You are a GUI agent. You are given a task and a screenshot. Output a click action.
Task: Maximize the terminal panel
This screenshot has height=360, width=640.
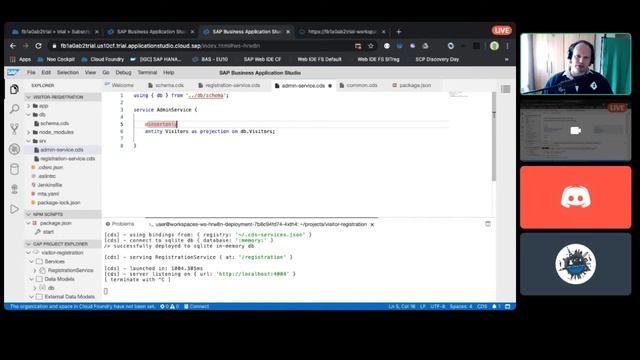click(488, 224)
